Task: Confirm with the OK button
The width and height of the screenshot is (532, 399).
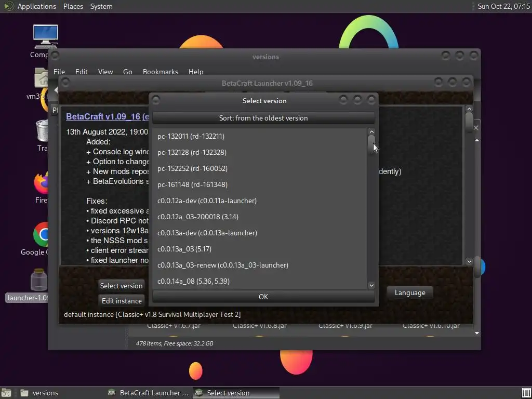Action: click(263, 297)
